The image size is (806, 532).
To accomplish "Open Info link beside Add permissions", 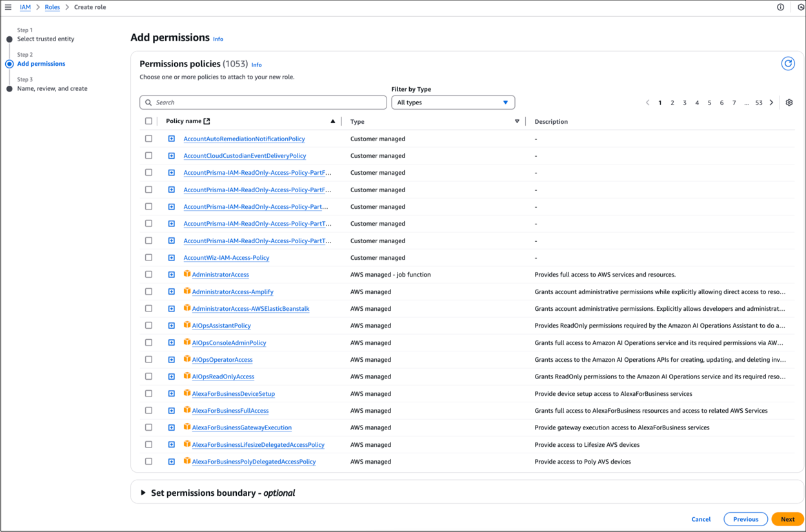I will [218, 39].
